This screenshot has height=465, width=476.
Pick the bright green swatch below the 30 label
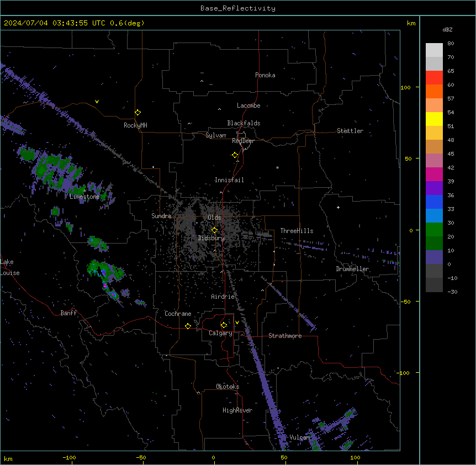click(x=434, y=230)
